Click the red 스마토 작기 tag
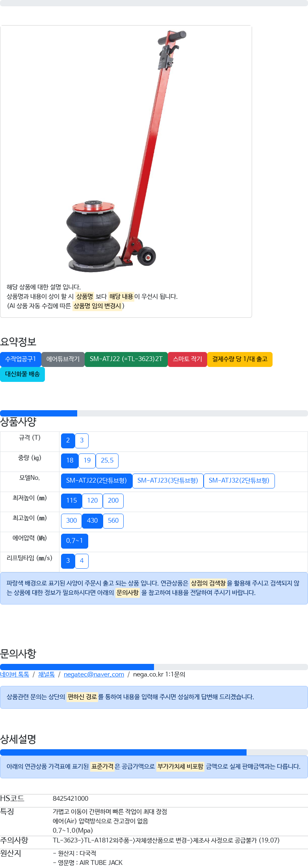This screenshot has height=868, width=308. point(187,359)
